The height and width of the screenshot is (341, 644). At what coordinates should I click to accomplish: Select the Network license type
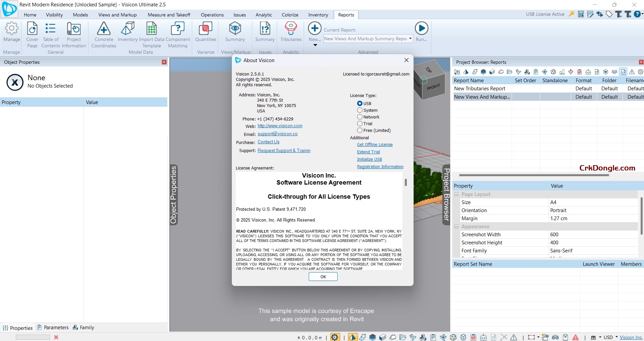point(359,117)
